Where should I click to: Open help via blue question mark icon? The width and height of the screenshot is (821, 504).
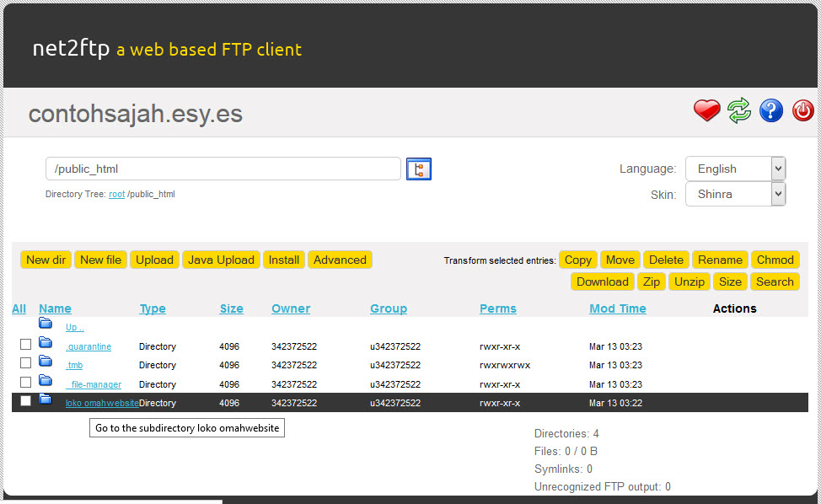(x=771, y=110)
